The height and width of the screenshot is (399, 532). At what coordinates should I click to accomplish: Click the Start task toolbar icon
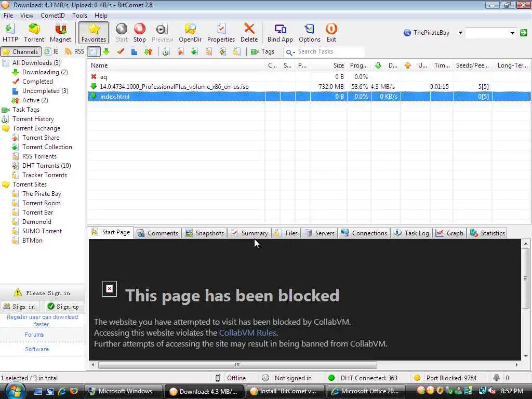(122, 33)
